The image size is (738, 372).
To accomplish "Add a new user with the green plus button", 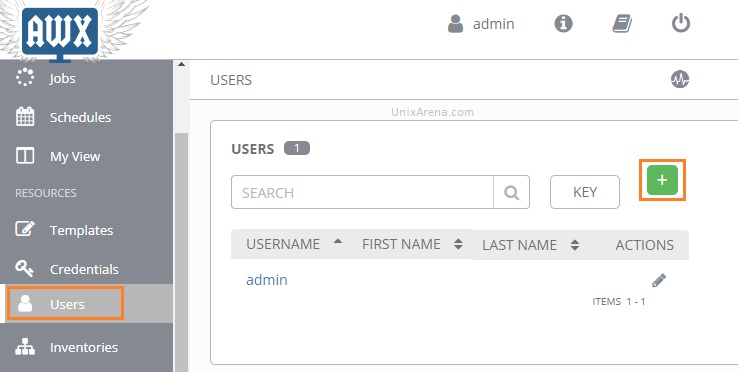I will 662,180.
